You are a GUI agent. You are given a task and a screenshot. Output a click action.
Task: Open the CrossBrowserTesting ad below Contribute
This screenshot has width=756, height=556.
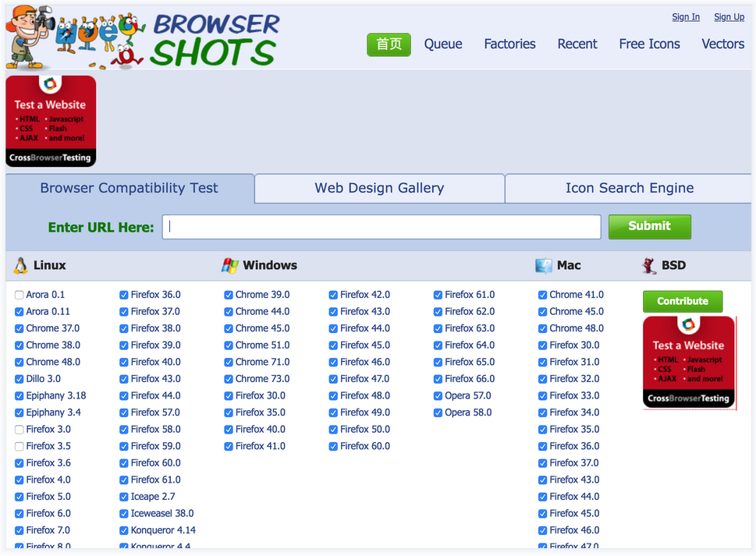click(689, 362)
